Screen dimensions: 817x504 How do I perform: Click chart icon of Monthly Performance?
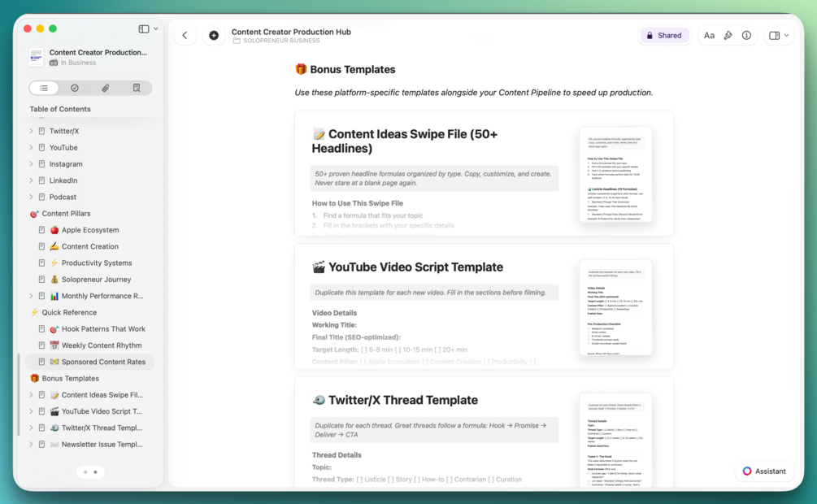click(x=54, y=296)
